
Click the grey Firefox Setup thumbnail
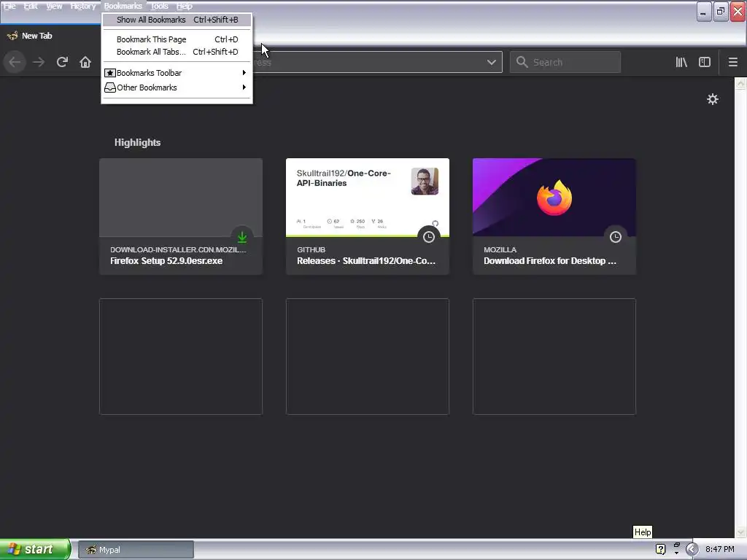tap(181, 197)
